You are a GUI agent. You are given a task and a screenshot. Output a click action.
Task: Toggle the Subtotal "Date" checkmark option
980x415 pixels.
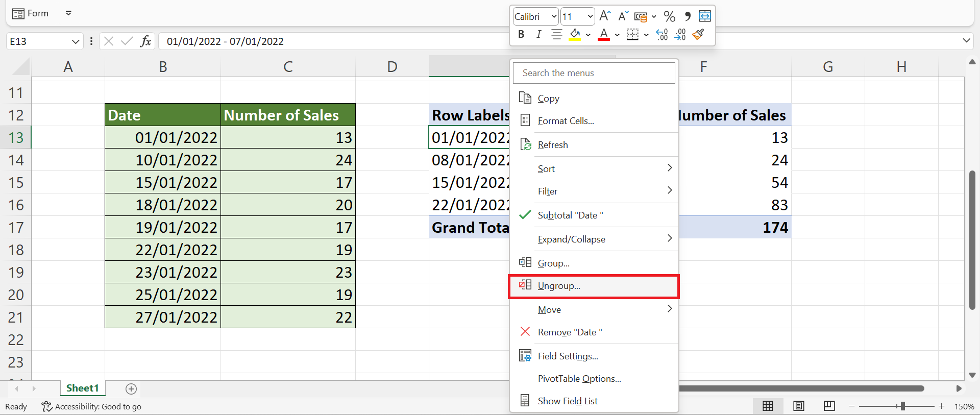point(570,215)
